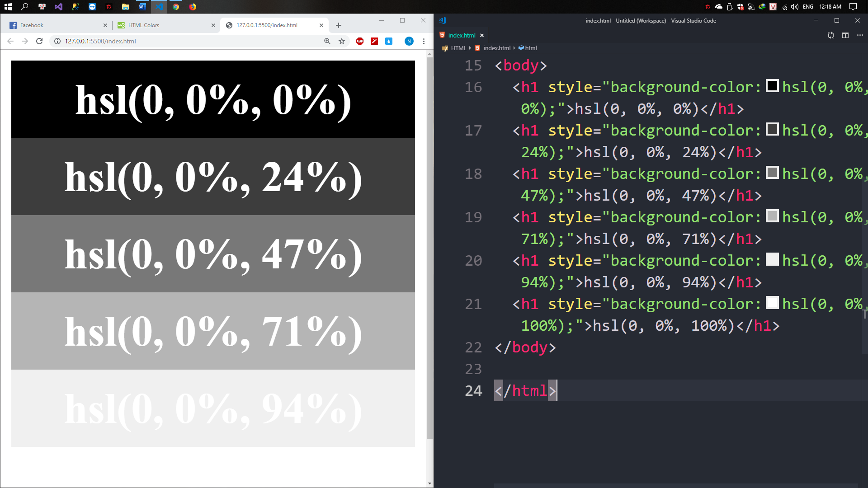Open VS Code editor more actions menu

(x=860, y=35)
